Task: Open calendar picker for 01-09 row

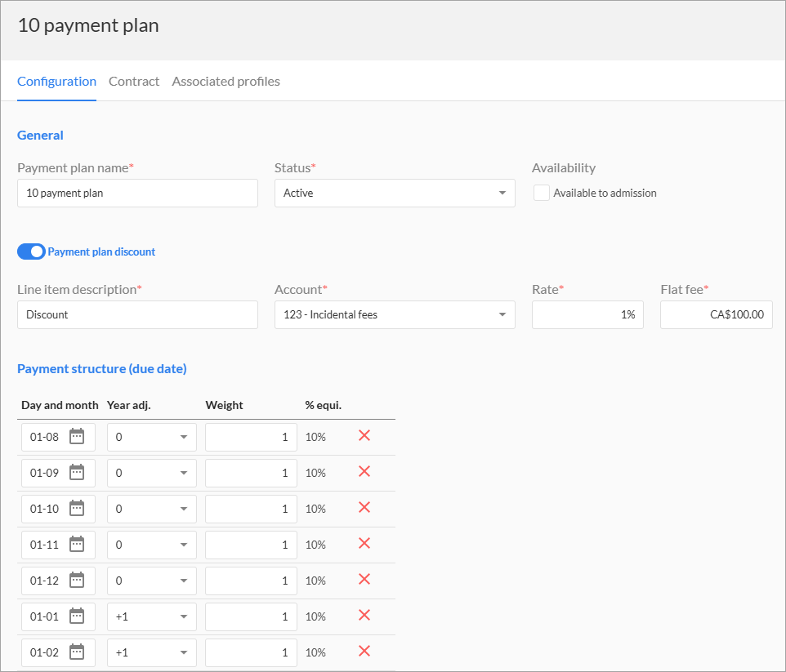Action: click(77, 473)
